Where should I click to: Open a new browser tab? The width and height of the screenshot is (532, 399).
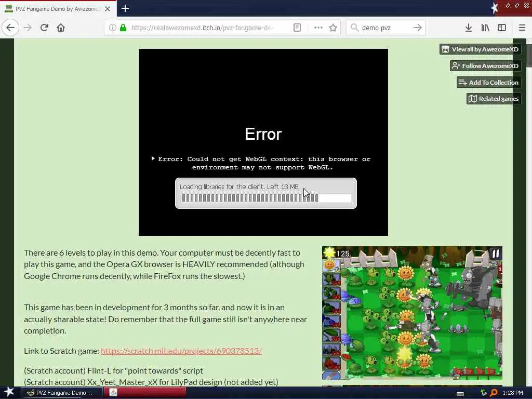[x=125, y=8]
